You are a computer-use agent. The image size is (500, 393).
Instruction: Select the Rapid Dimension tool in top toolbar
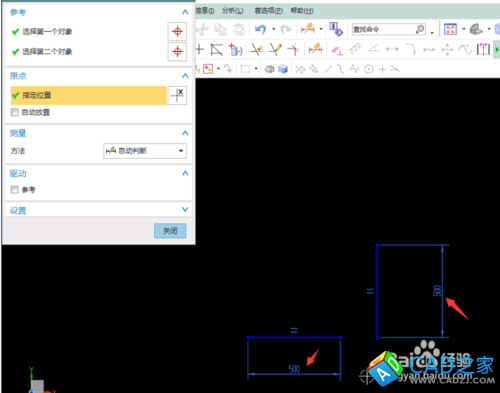click(x=308, y=29)
